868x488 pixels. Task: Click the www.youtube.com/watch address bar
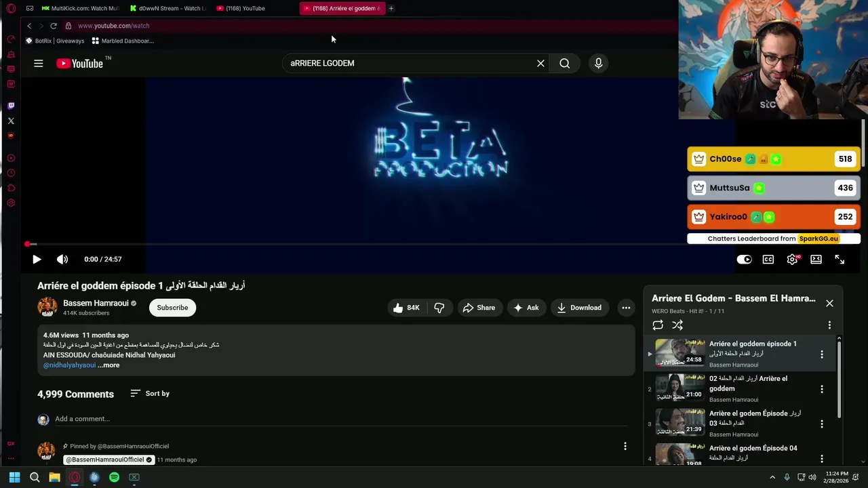113,26
